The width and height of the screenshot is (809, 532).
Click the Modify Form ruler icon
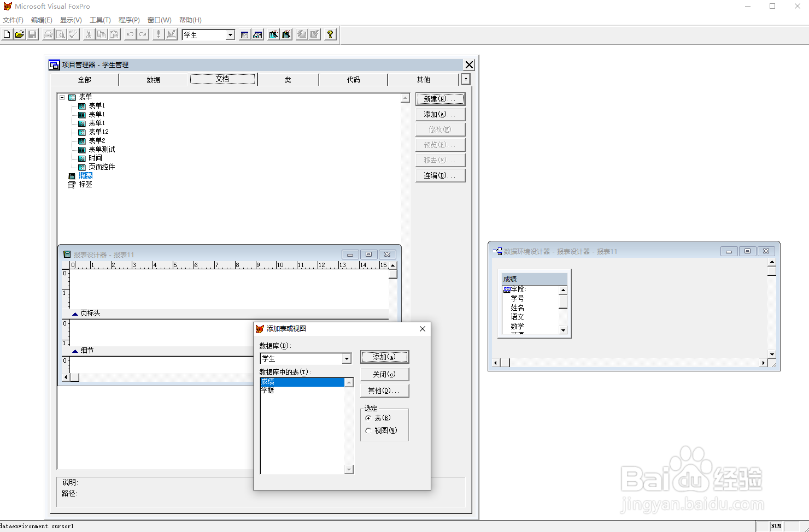(171, 34)
